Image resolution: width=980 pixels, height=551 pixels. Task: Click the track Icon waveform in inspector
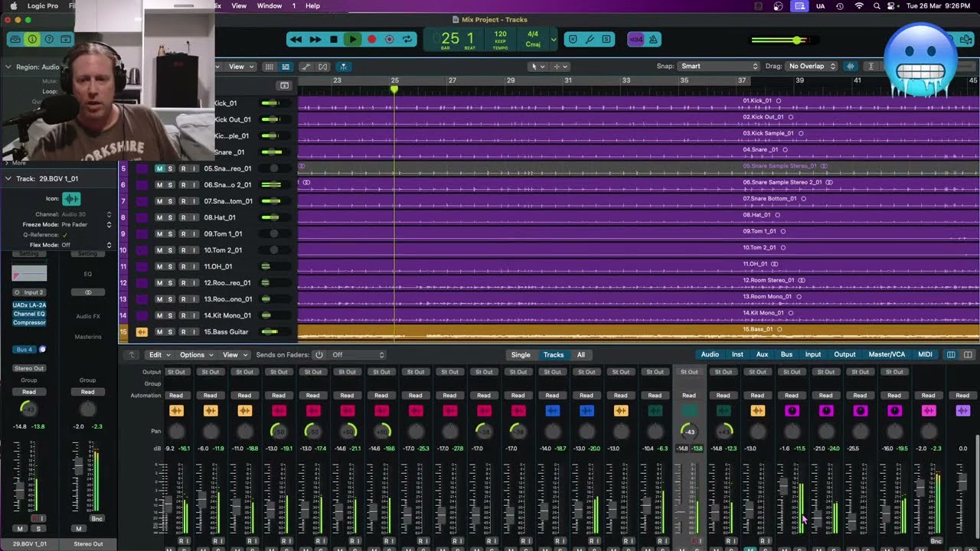(x=71, y=199)
